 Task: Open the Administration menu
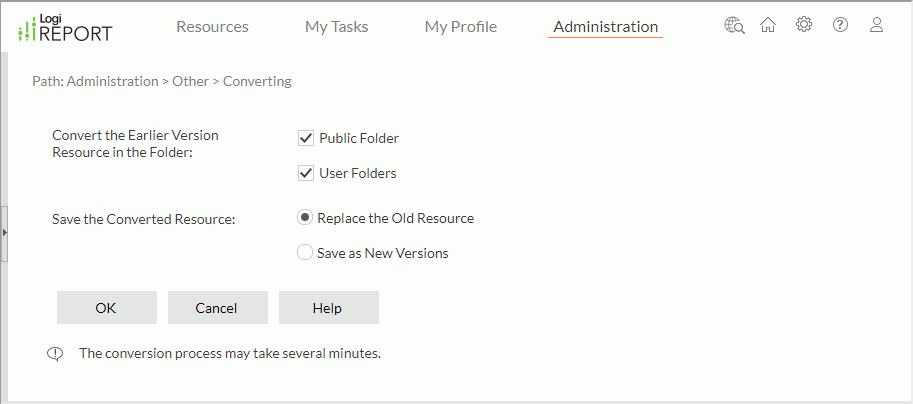pyautogui.click(x=605, y=27)
